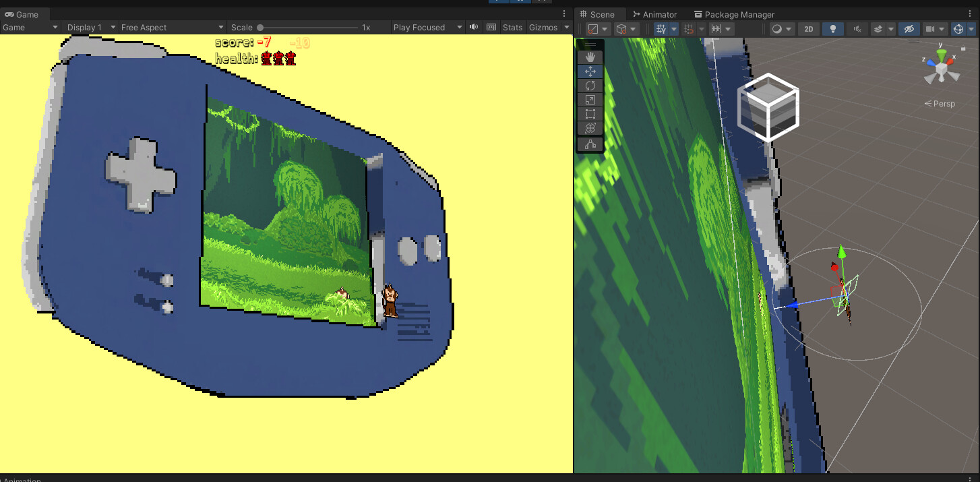980x482 pixels.
Task: Toggle scene audio off
Action: coord(856,28)
